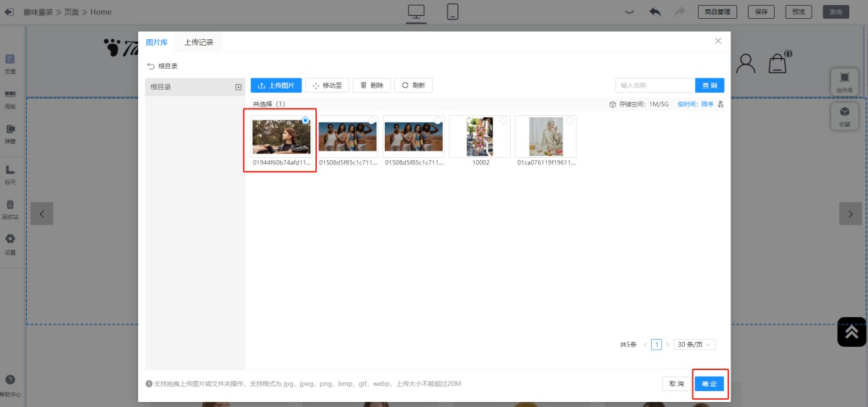
Task: Open the 30条/页 page size dropdown
Action: pos(694,345)
